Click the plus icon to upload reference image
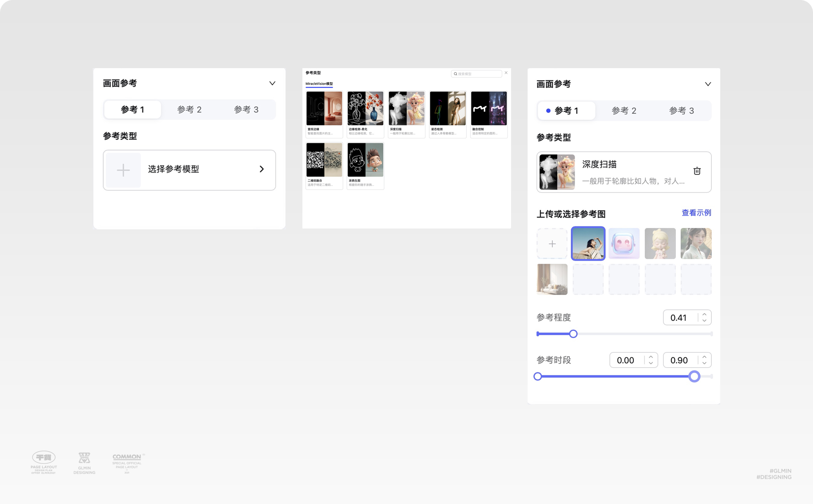 [552, 244]
